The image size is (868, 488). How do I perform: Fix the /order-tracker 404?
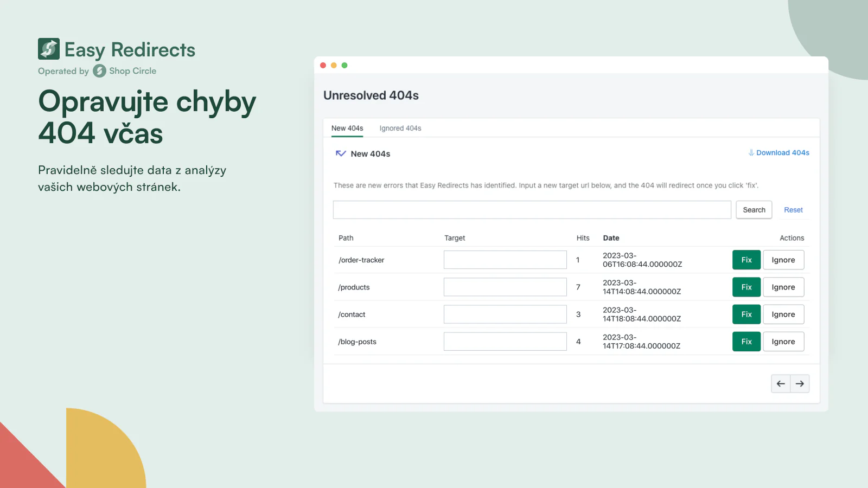[746, 260]
